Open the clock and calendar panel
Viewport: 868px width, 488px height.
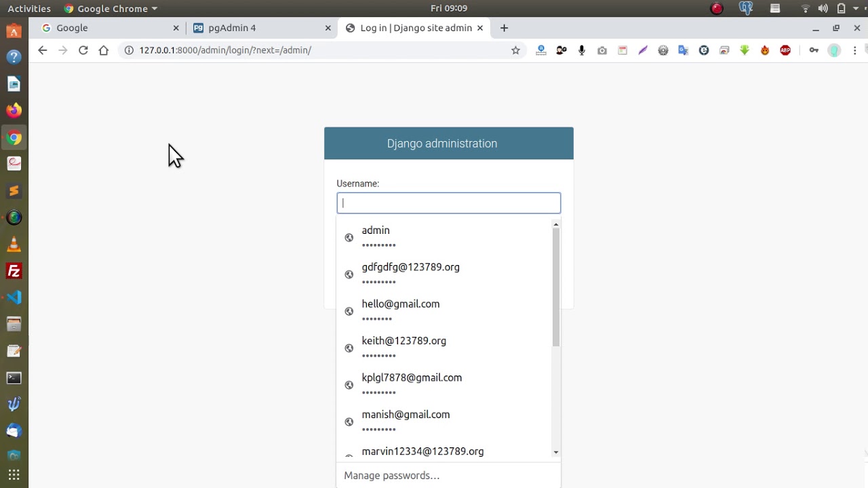(x=449, y=8)
